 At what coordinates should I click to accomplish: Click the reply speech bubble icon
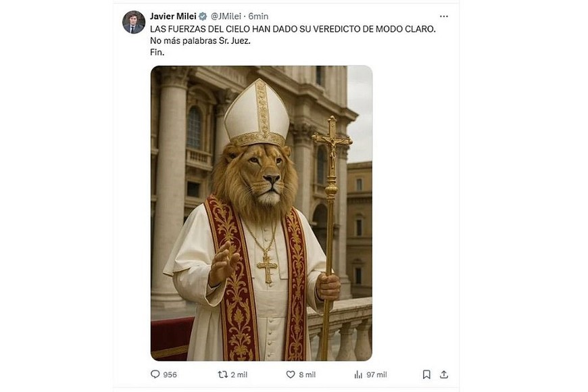155,374
